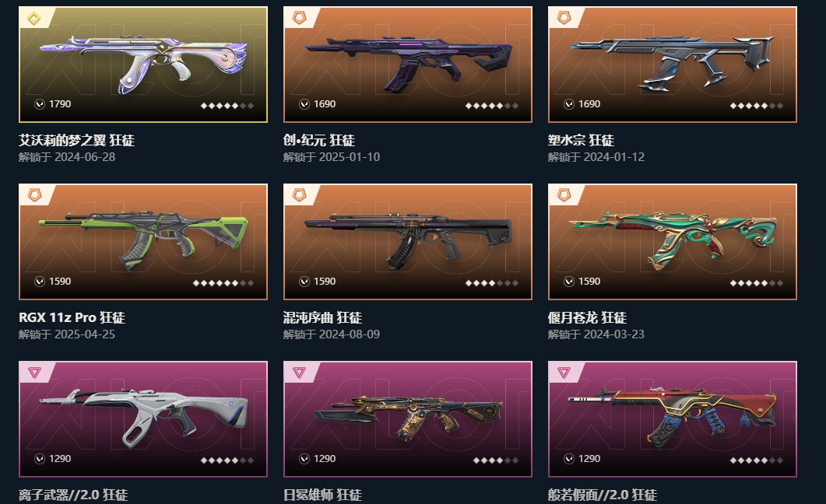Click the tier badge on 般若假面//2.0 card
Image resolution: width=826 pixels, height=504 pixels.
pyautogui.click(x=564, y=373)
